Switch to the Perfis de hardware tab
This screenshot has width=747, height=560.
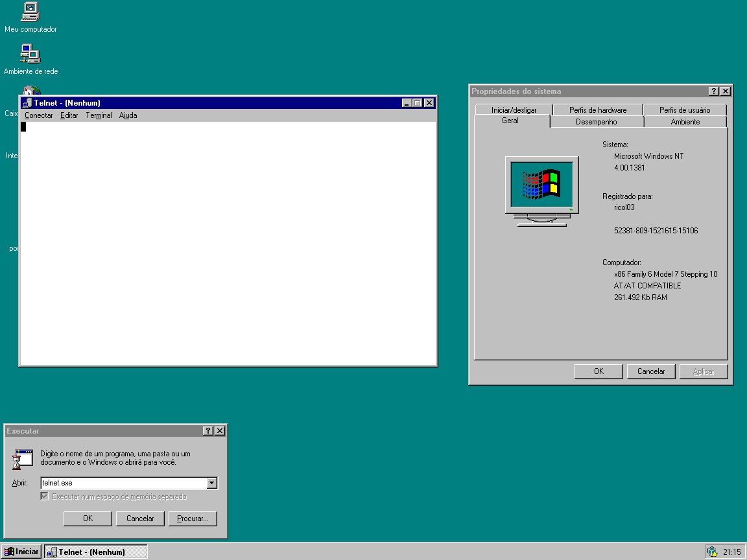pyautogui.click(x=598, y=110)
